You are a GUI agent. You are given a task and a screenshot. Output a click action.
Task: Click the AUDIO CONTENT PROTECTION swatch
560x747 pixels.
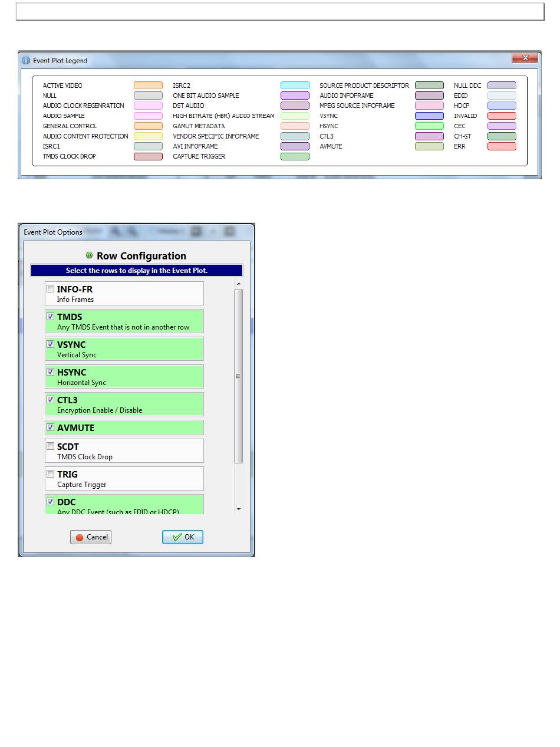coord(148,136)
